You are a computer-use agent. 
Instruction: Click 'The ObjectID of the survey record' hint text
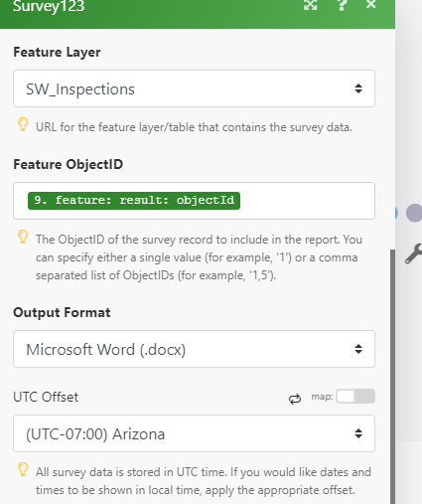click(x=199, y=257)
